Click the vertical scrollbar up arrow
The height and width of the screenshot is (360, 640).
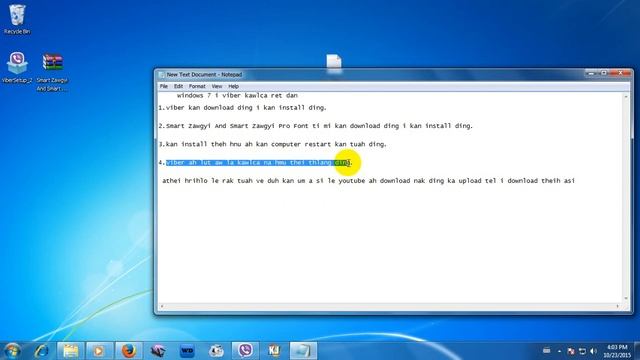pos(626,96)
